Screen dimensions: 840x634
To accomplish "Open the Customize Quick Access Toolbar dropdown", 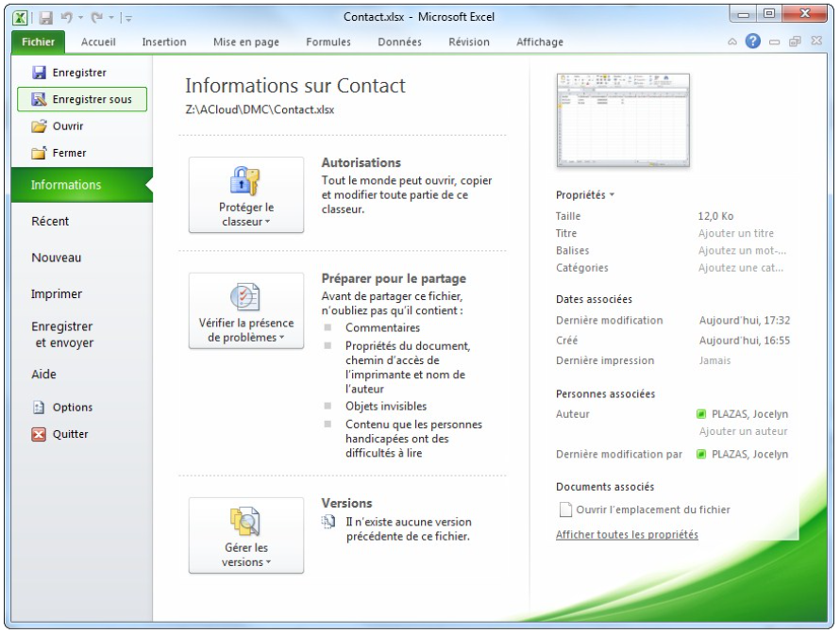I will (x=128, y=19).
